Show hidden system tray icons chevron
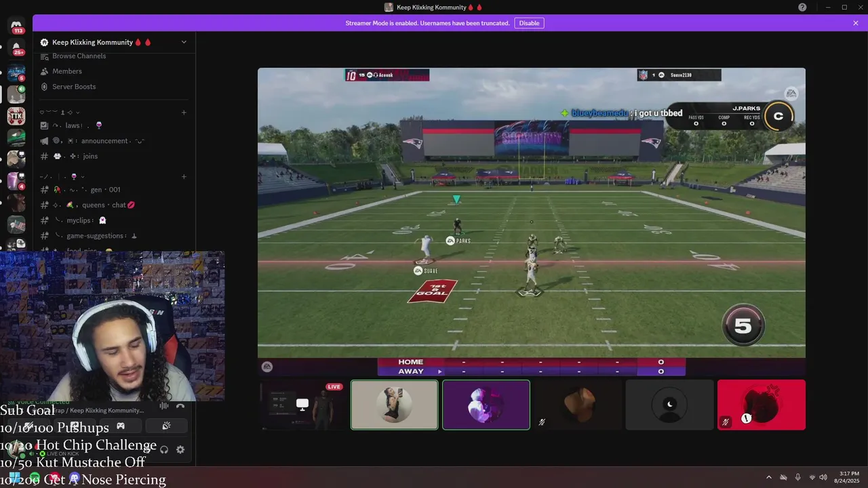868x488 pixels. [x=769, y=477]
